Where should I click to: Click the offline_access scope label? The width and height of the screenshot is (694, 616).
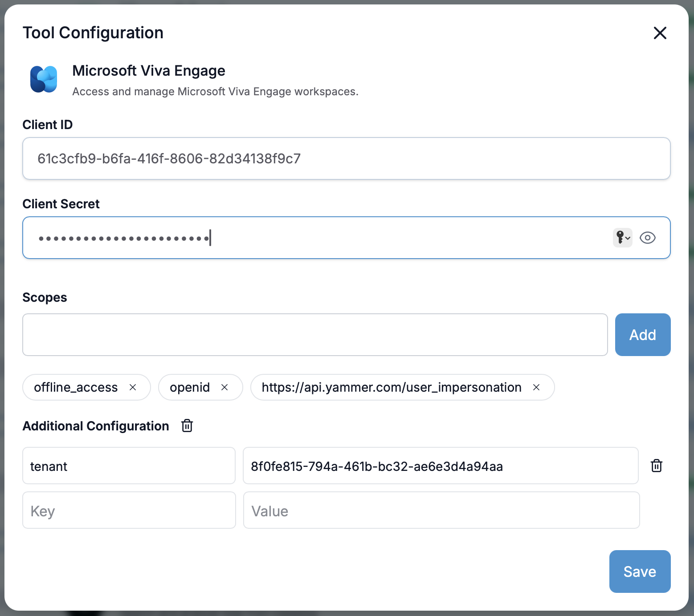pos(76,387)
